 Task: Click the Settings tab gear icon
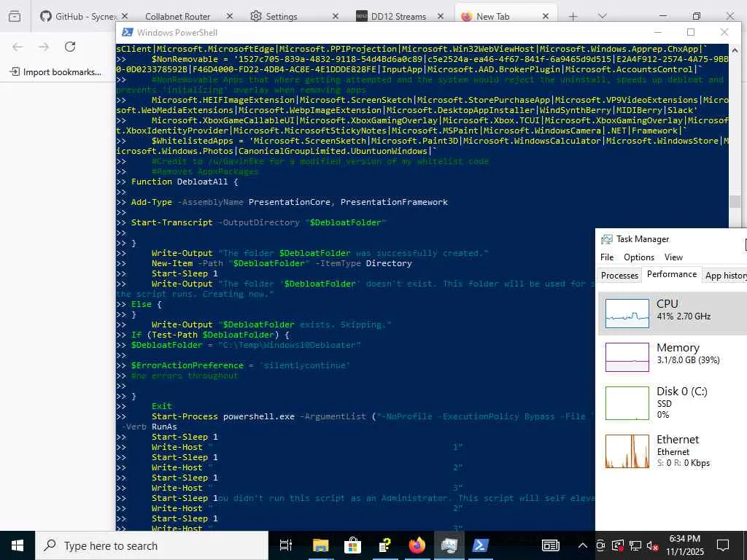tap(256, 16)
